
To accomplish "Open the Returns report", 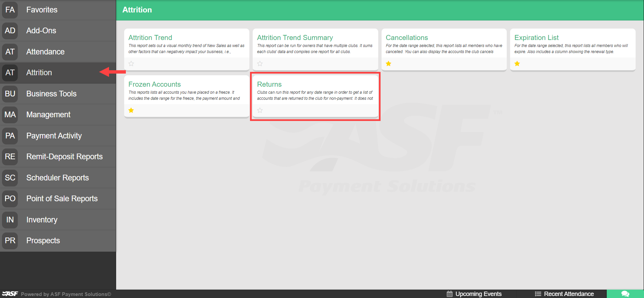I will tap(269, 84).
